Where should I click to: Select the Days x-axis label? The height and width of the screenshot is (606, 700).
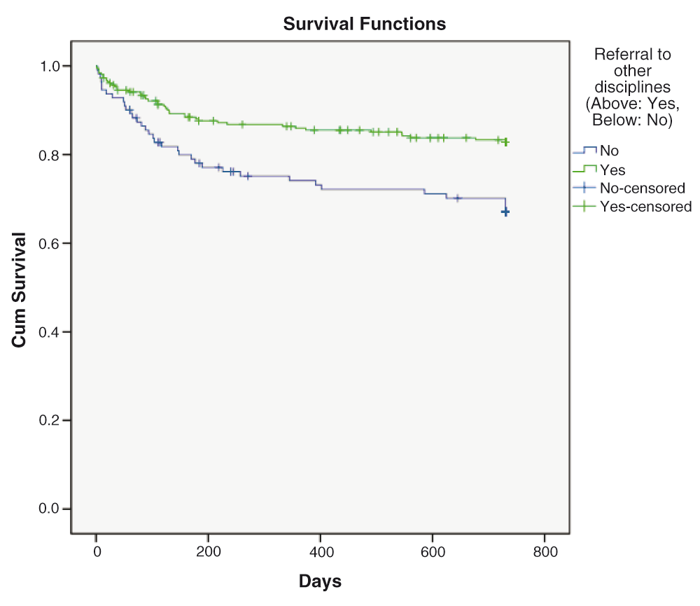coord(320,581)
